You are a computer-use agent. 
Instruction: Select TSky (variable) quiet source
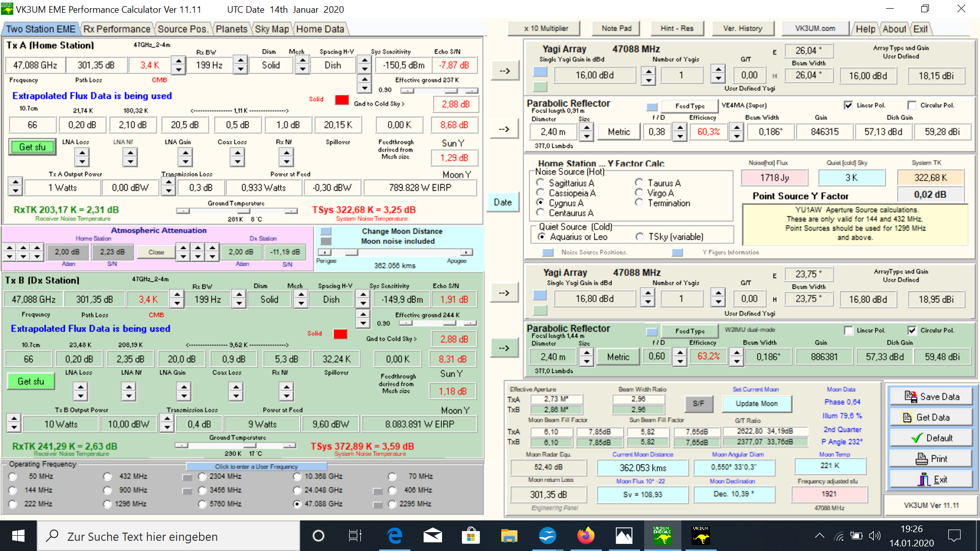(640, 237)
